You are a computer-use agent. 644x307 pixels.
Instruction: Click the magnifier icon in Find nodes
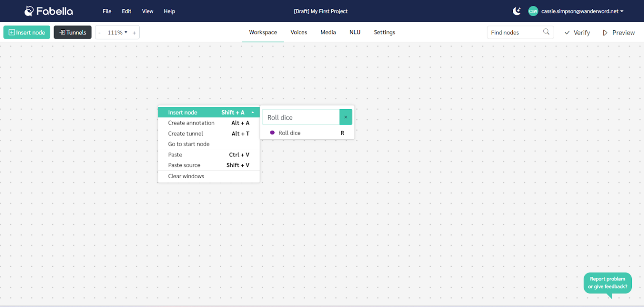[x=546, y=32]
